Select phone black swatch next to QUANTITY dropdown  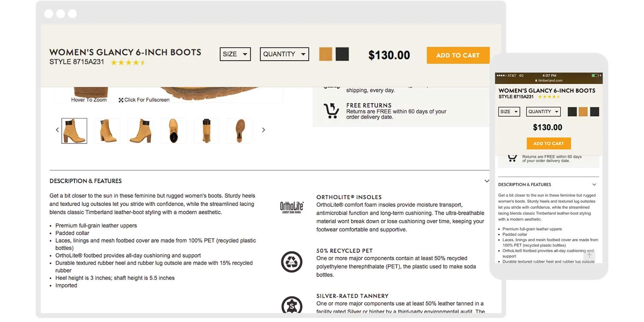click(572, 112)
